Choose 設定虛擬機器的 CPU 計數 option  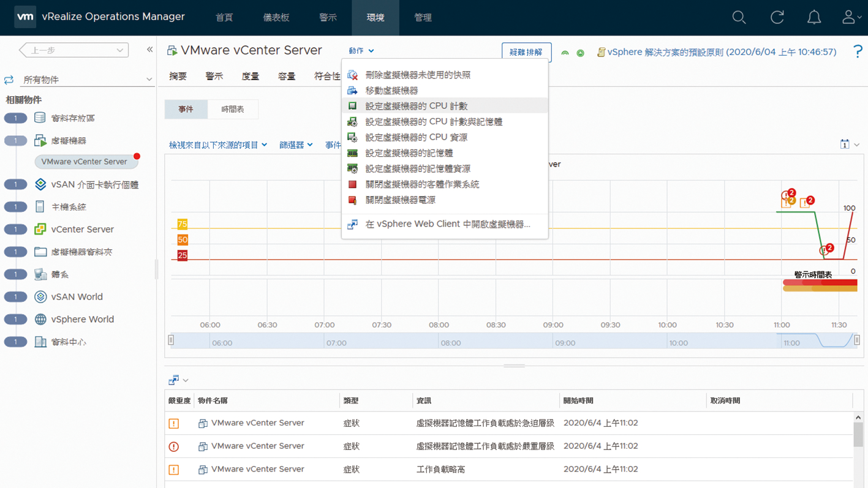pos(445,106)
